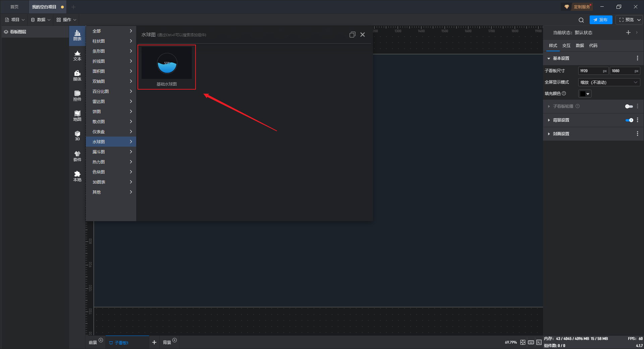Click the 定制服务 custom service button
Viewport: 644px width, 349px height.
click(578, 7)
